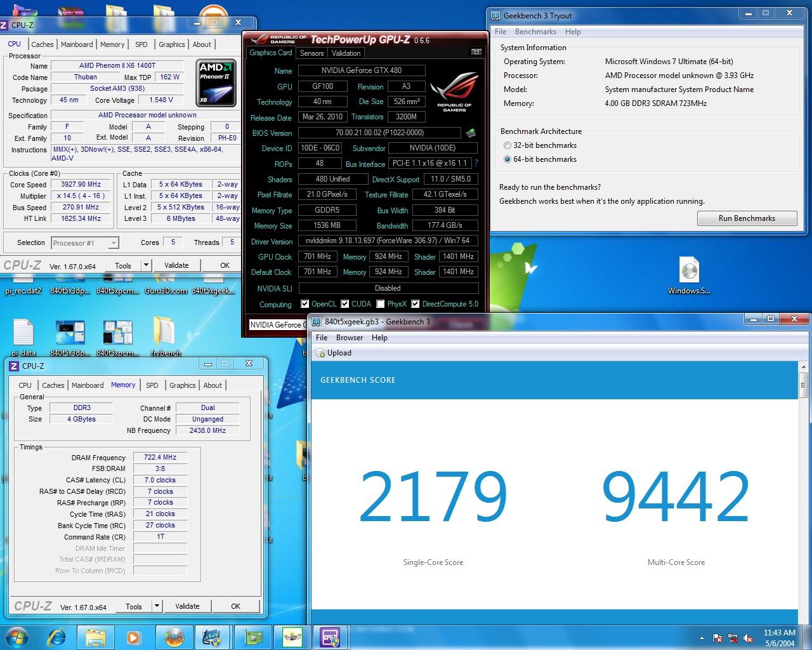The width and height of the screenshot is (812, 650).
Task: Toggle the DirectCompute 5.0 checkbox
Action: pos(416,304)
